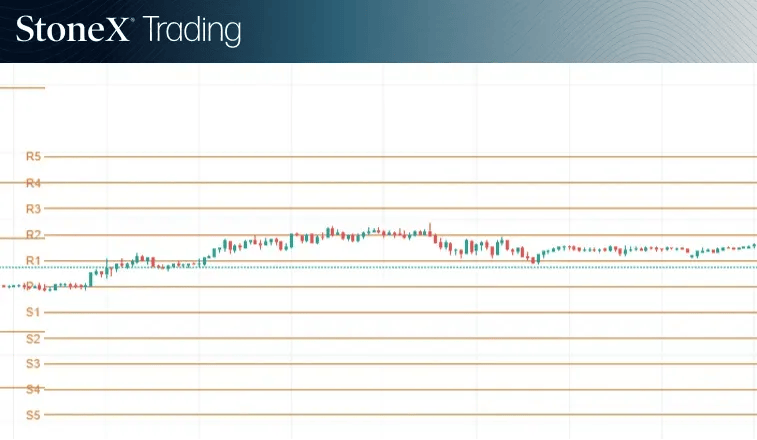The width and height of the screenshot is (757, 440).
Task: Click the StoneX Trading logo
Action: (x=128, y=30)
